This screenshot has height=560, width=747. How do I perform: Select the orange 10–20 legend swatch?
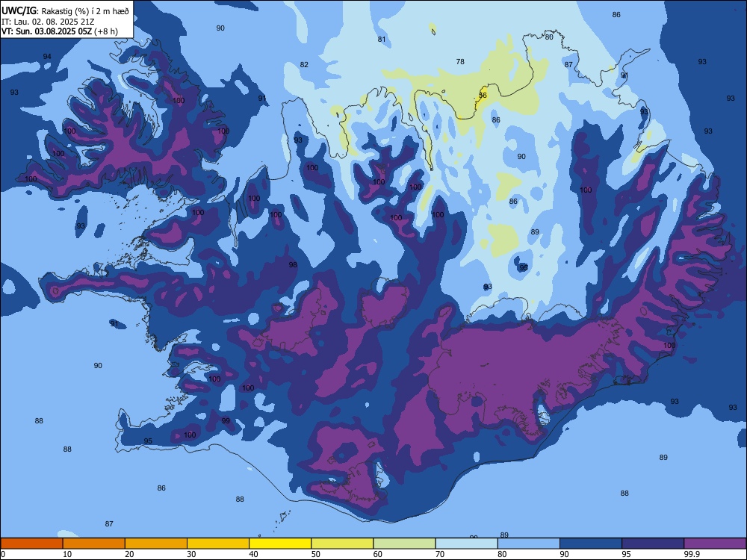[x=94, y=544]
